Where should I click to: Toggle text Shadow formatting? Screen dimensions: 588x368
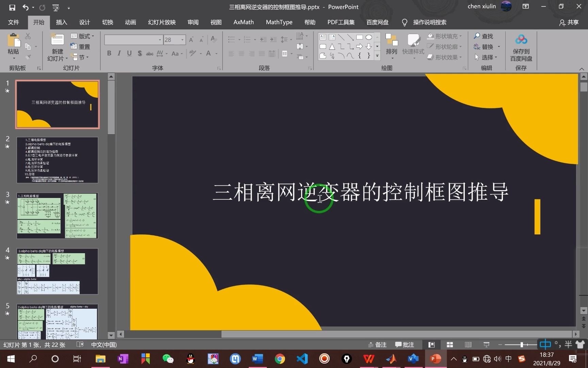[x=140, y=53]
